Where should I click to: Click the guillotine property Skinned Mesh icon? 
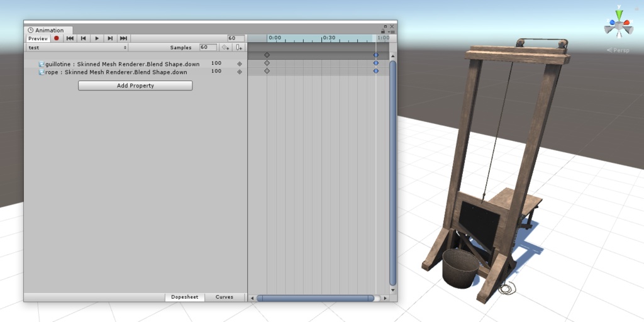click(x=42, y=64)
